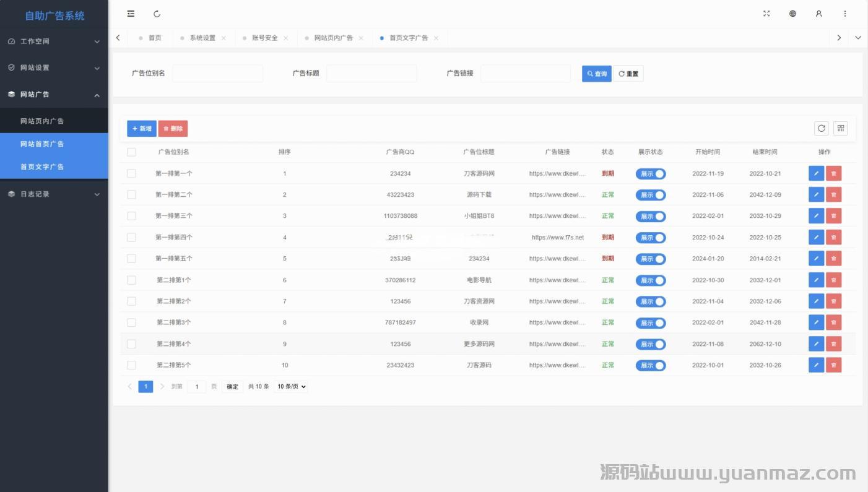Click the table refresh icon above the list
The height and width of the screenshot is (492, 868).
[821, 128]
